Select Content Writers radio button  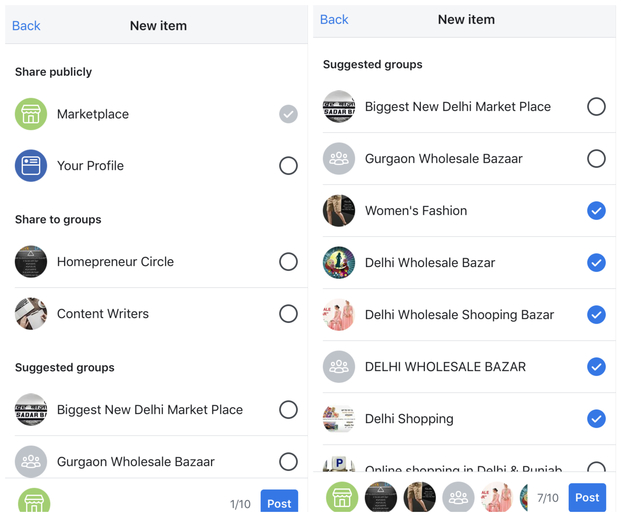288,314
